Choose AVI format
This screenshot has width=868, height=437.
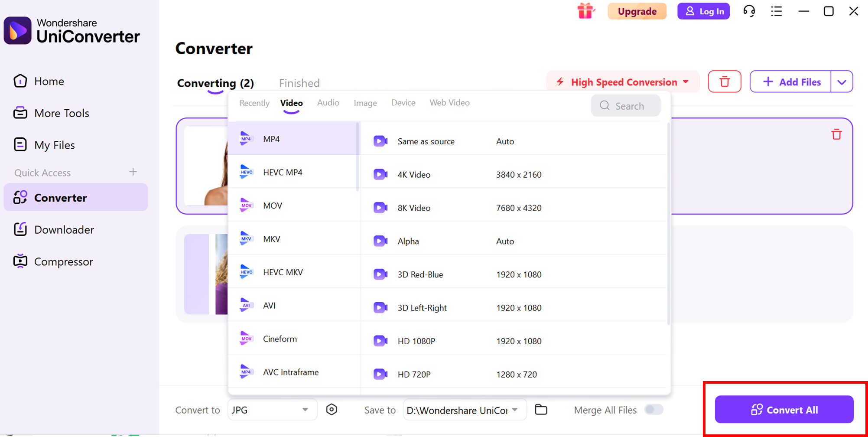pos(294,306)
